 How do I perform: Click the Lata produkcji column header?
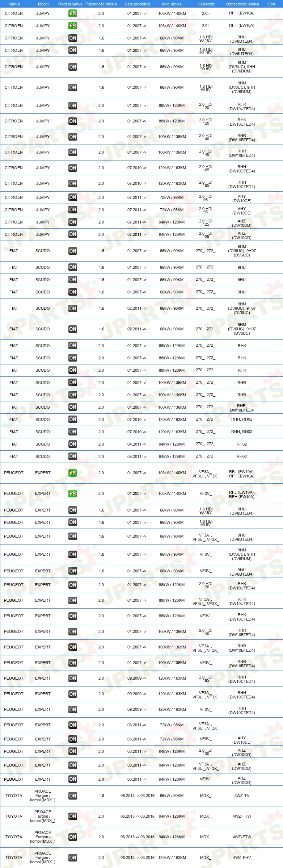pos(138,4)
